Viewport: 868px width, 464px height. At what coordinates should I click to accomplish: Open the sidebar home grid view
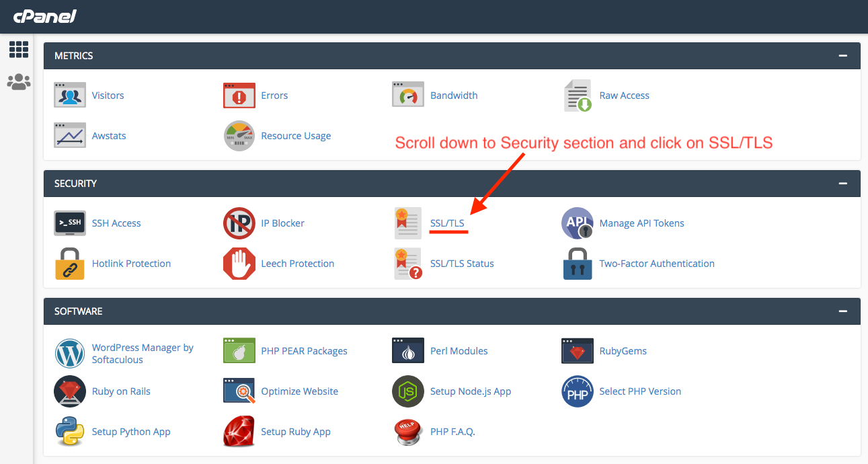pyautogui.click(x=18, y=49)
